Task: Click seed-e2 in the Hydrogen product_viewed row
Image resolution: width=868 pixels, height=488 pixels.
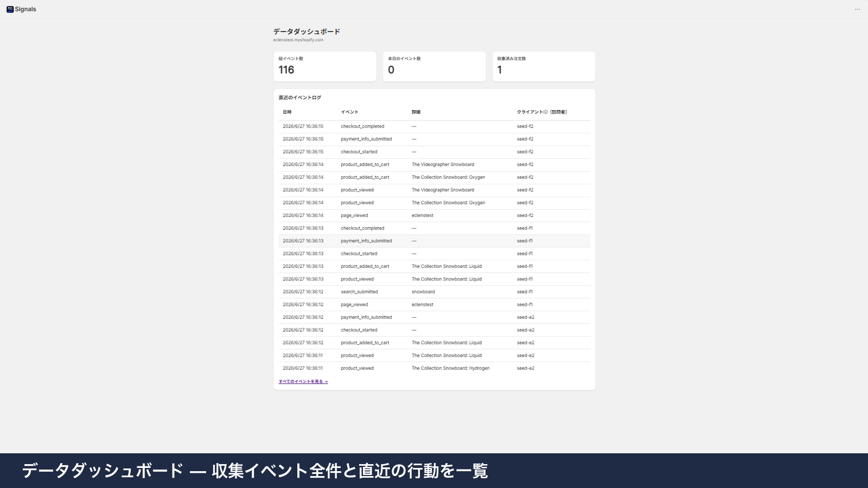Action: (526, 369)
